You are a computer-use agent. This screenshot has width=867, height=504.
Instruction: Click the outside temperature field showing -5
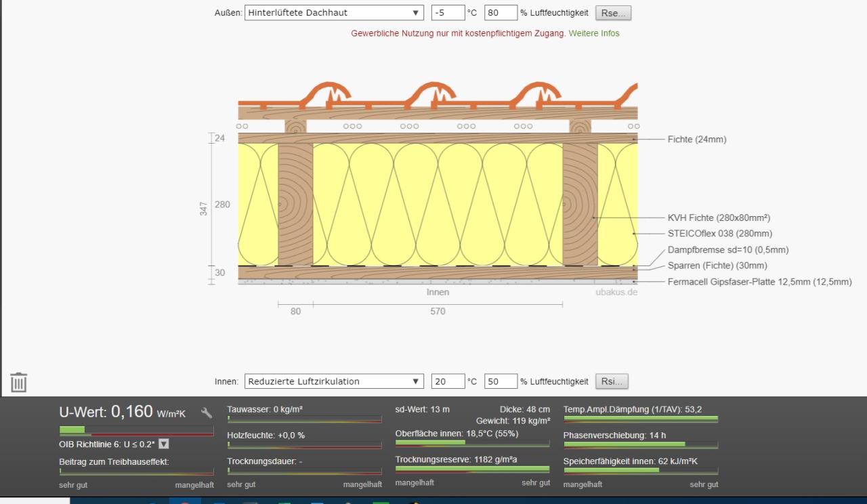click(x=448, y=13)
